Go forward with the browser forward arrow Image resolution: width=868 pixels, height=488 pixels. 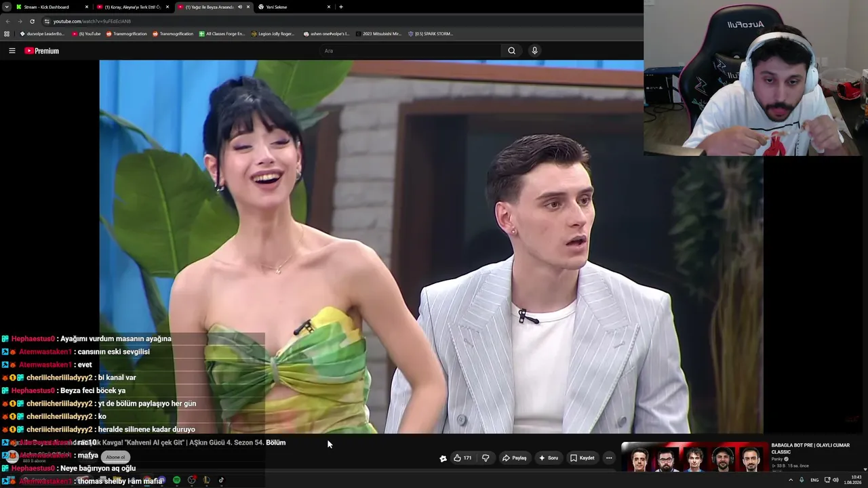[20, 21]
